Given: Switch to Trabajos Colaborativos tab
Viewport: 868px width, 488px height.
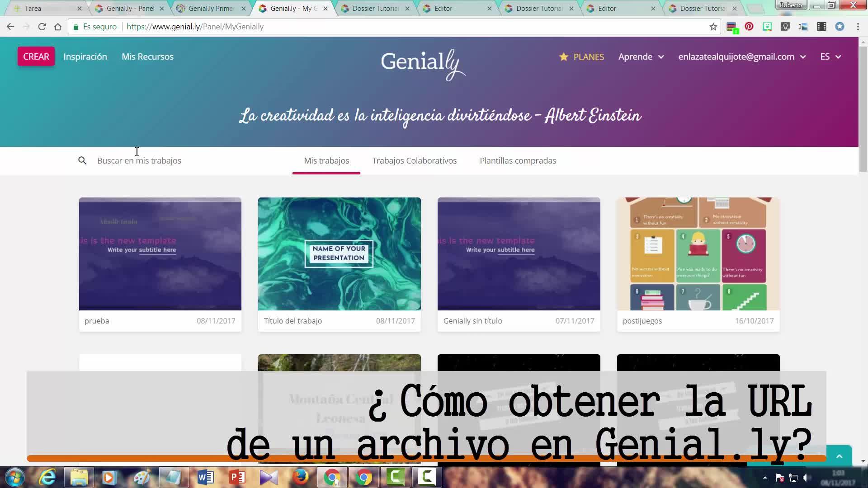Looking at the screenshot, I should [x=414, y=161].
